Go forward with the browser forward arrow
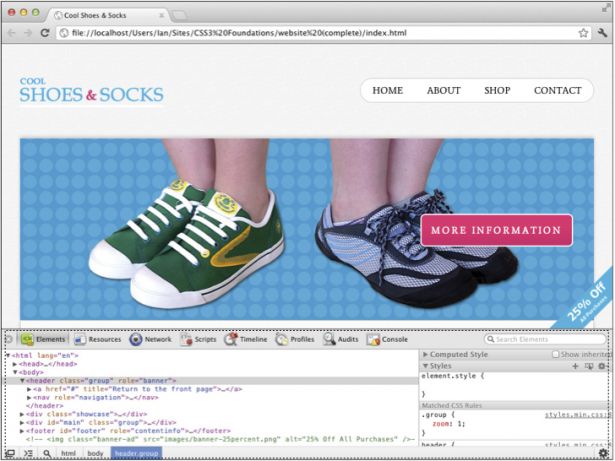The width and height of the screenshot is (615, 461). click(x=27, y=33)
